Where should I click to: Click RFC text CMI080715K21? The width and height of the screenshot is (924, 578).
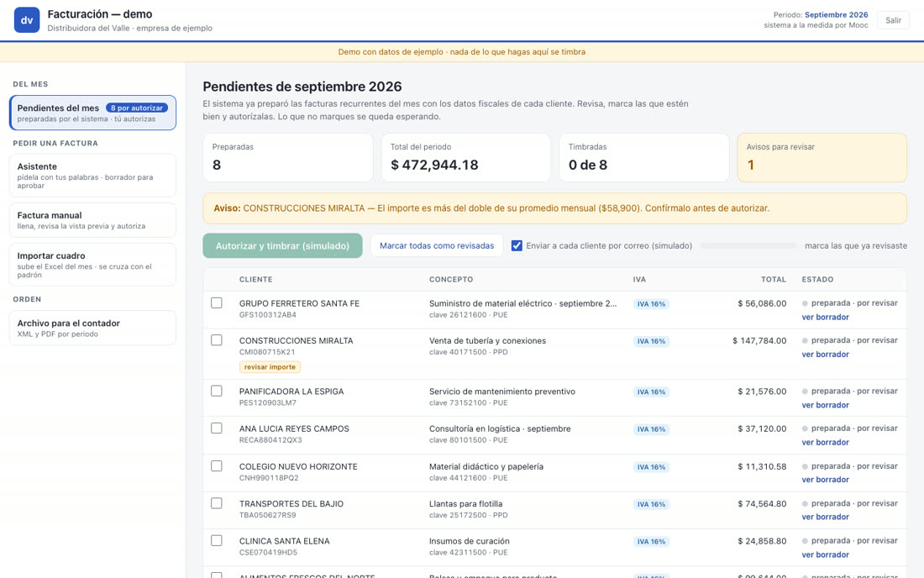tap(267, 352)
